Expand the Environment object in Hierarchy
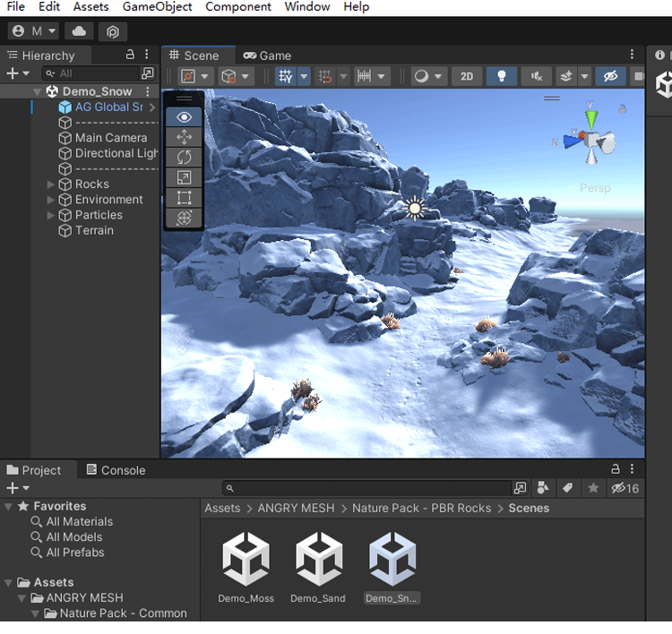Screen dimensions: 672x634 click(51, 200)
